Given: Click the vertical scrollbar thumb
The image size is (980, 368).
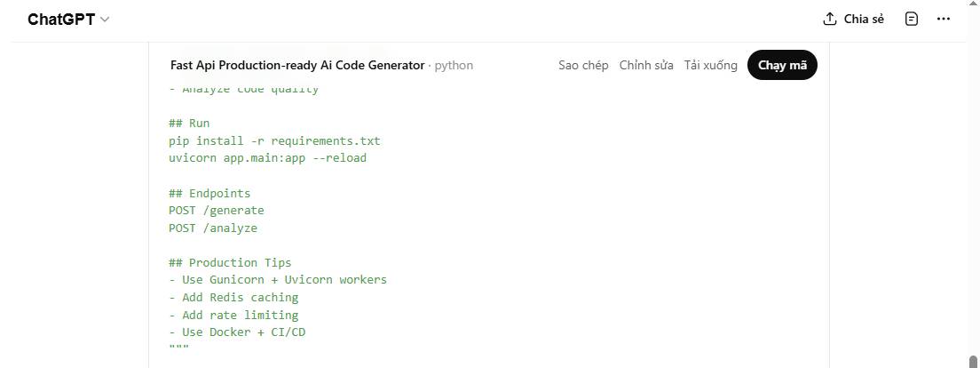Looking at the screenshot, I should click(973, 361).
